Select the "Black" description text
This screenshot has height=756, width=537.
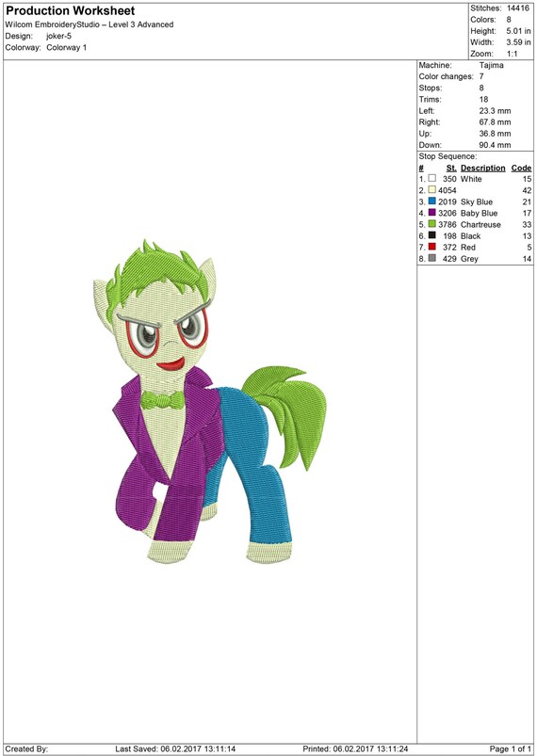coord(470,235)
